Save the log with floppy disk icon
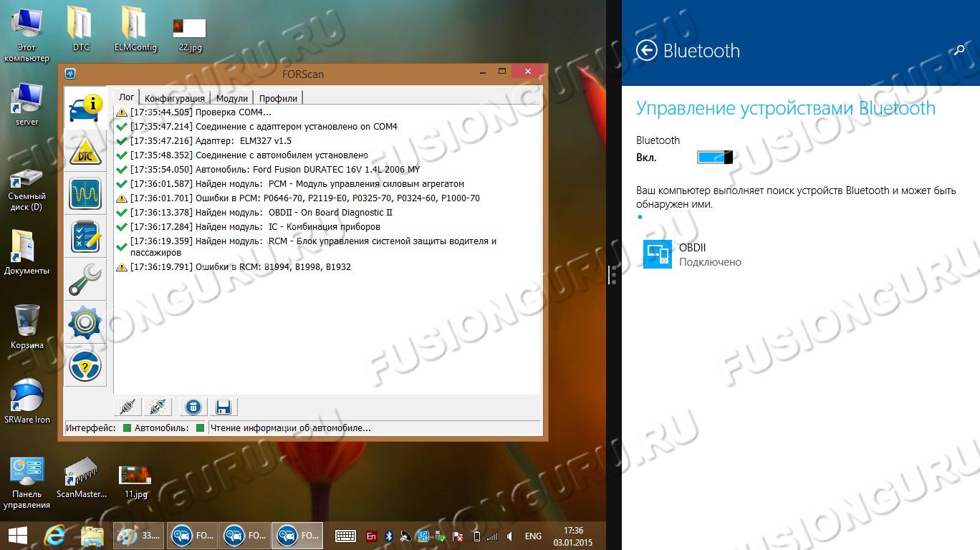Viewport: 980px width, 550px height. (x=223, y=407)
